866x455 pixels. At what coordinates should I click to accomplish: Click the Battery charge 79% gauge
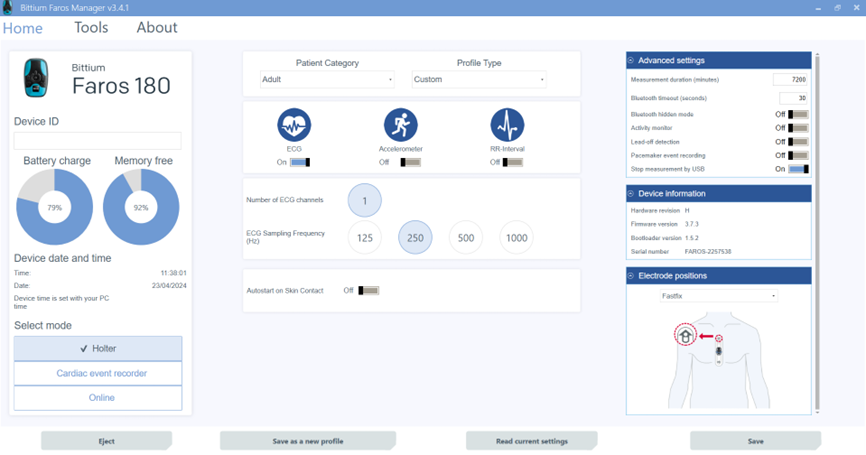pos(55,207)
